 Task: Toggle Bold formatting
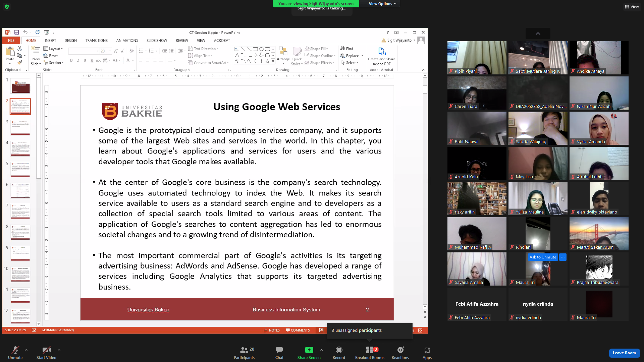point(71,60)
